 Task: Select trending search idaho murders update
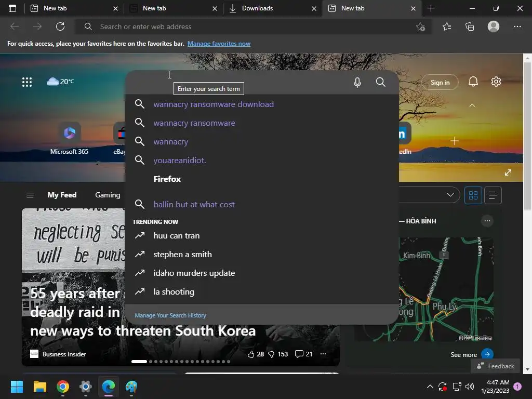coord(262,273)
